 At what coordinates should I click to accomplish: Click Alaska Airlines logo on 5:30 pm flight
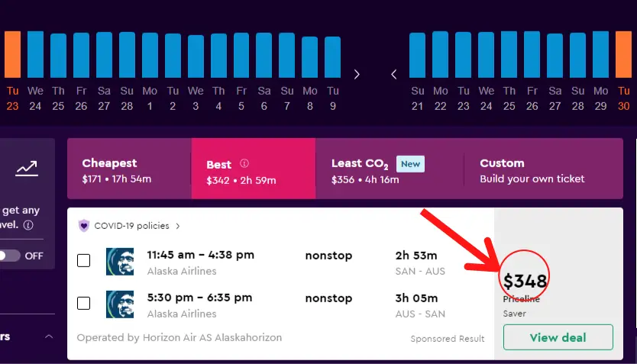[120, 304]
